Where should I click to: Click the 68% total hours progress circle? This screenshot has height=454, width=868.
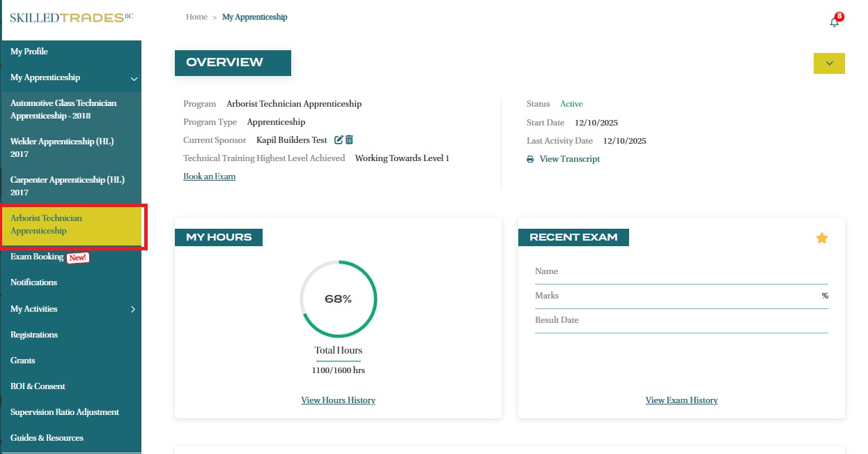(338, 299)
